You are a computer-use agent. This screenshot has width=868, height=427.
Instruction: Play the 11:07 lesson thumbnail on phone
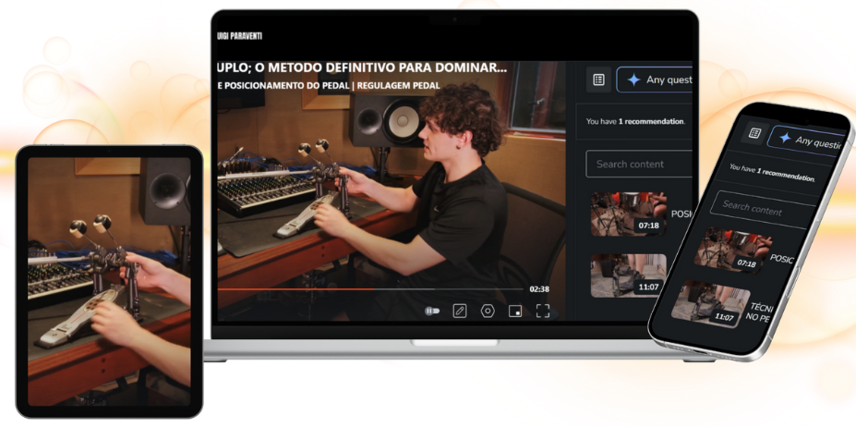(x=709, y=303)
